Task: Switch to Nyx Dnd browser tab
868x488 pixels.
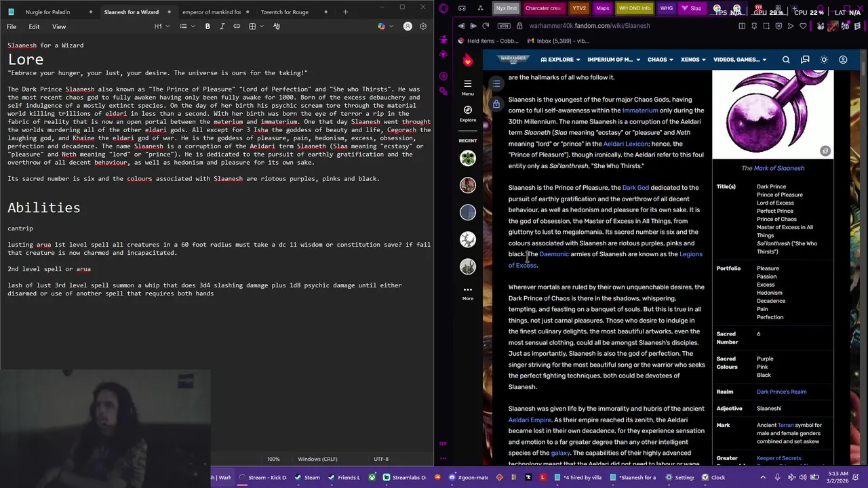Action: [507, 8]
